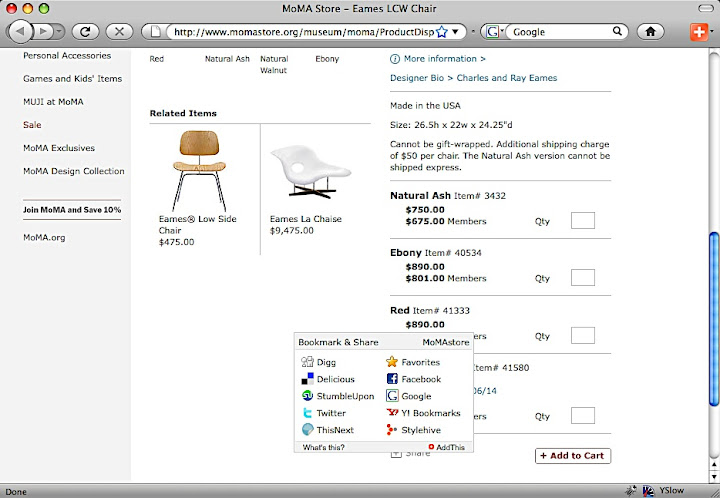The height and width of the screenshot is (498, 720).
Task: Share via Delicious icon
Action: tap(307, 379)
